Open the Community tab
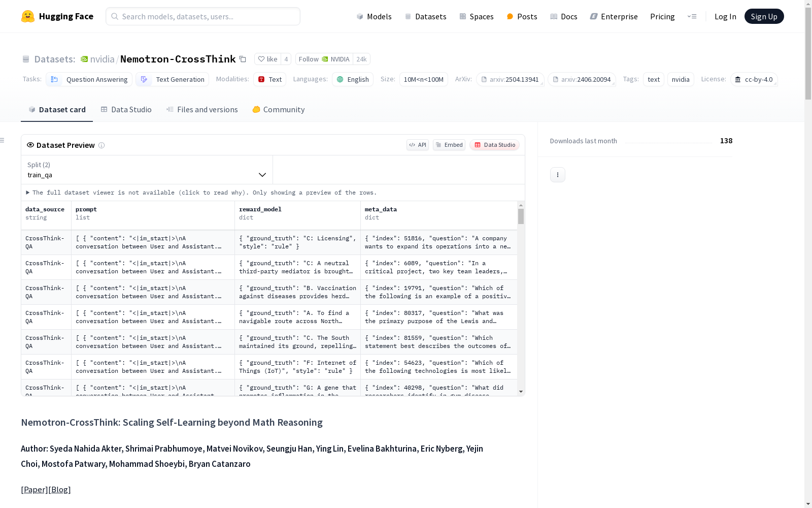Image resolution: width=812 pixels, height=508 pixels. pos(279,110)
